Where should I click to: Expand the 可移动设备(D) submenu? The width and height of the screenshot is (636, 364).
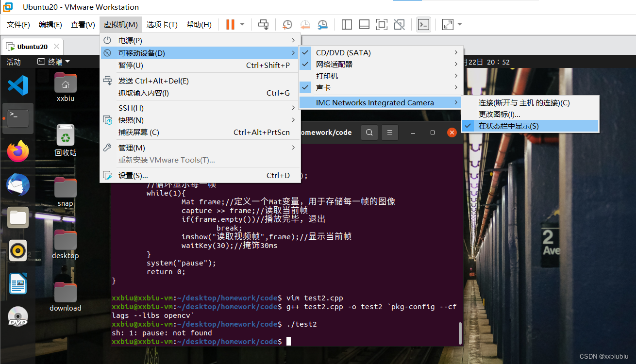point(201,53)
